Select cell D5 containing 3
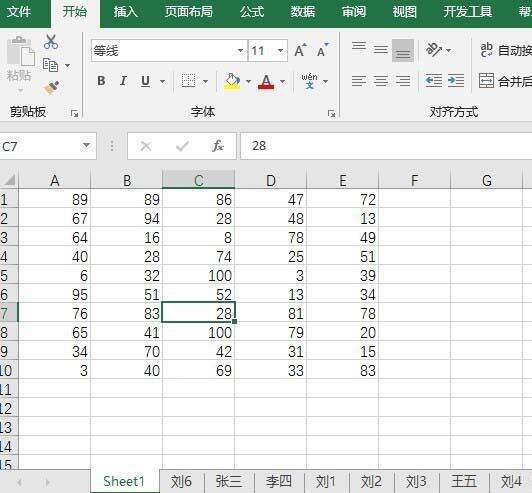532x493 pixels. click(x=270, y=276)
